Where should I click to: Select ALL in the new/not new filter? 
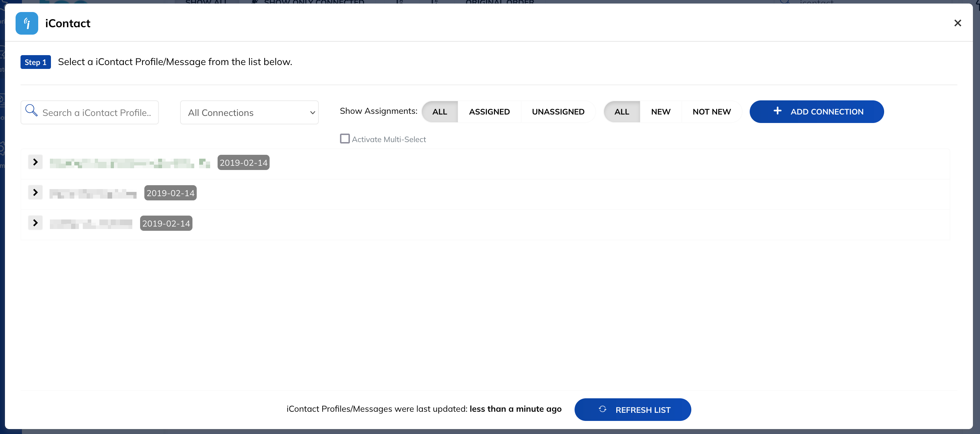pyautogui.click(x=622, y=112)
